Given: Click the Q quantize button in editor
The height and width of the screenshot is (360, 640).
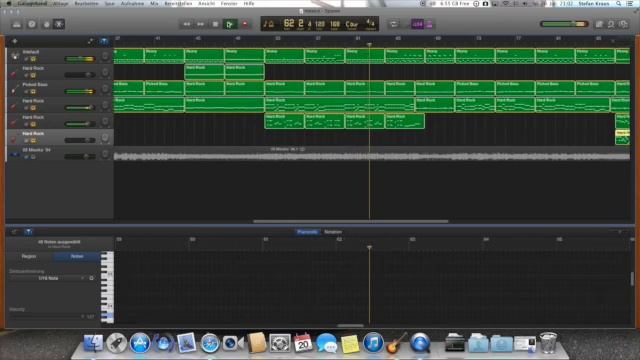Looking at the screenshot, I should (91, 278).
